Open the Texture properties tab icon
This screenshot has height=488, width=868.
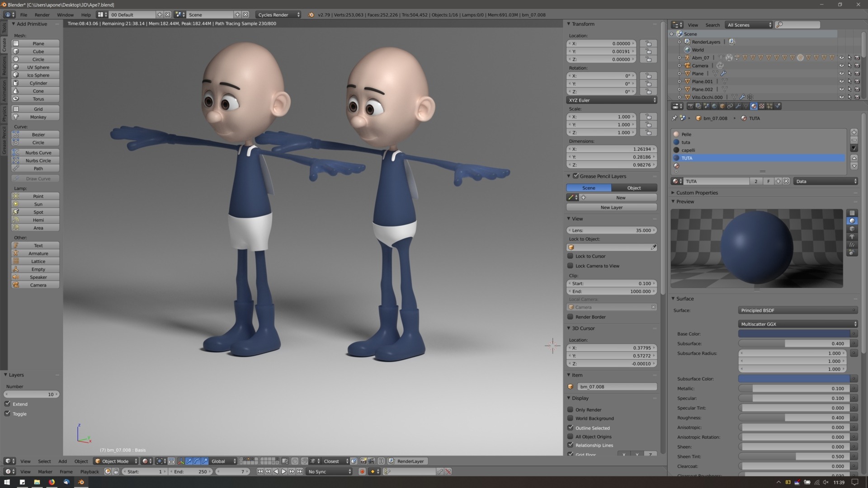point(762,106)
